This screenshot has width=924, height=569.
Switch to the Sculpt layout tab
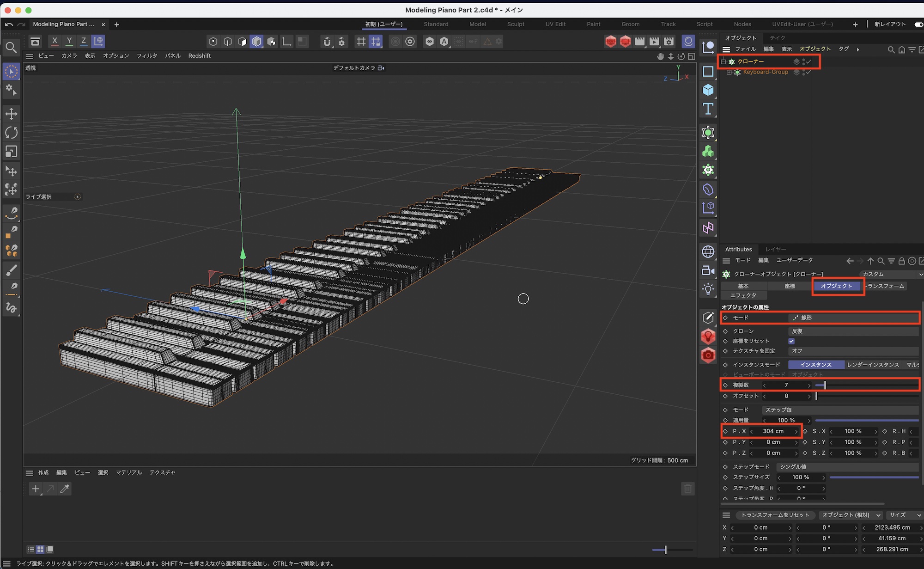[516, 24]
